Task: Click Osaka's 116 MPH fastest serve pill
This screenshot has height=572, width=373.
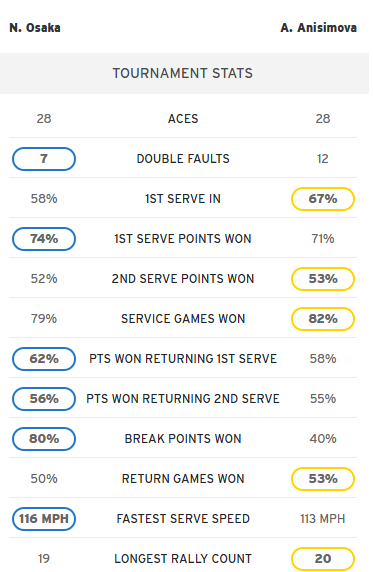Action: tap(44, 518)
